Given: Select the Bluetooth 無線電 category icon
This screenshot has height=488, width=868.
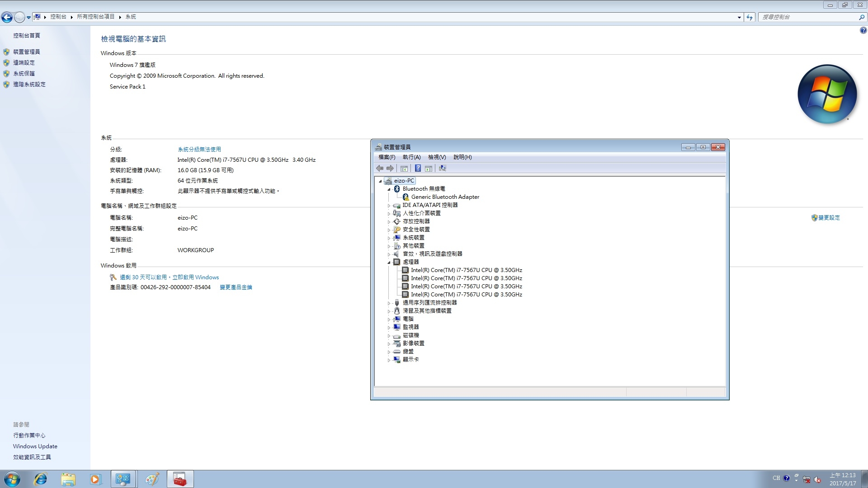Looking at the screenshot, I should pyautogui.click(x=397, y=189).
